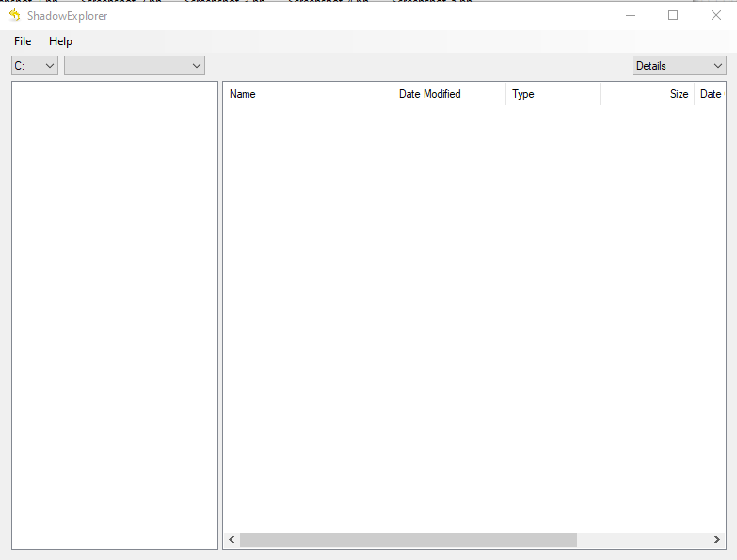Sort by the Type column header

coord(553,94)
